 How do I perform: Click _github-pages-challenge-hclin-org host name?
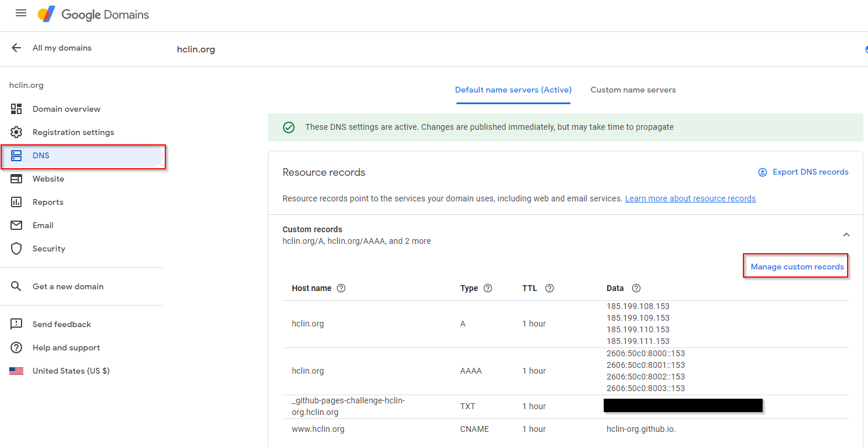pos(348,406)
